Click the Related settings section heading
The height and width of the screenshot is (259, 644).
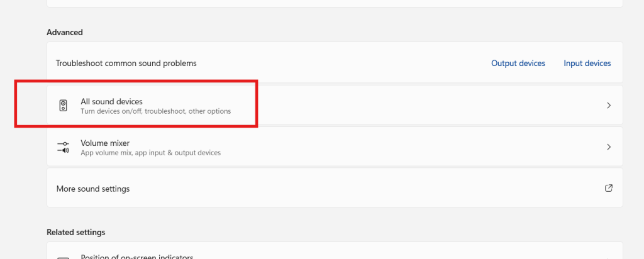tap(75, 232)
